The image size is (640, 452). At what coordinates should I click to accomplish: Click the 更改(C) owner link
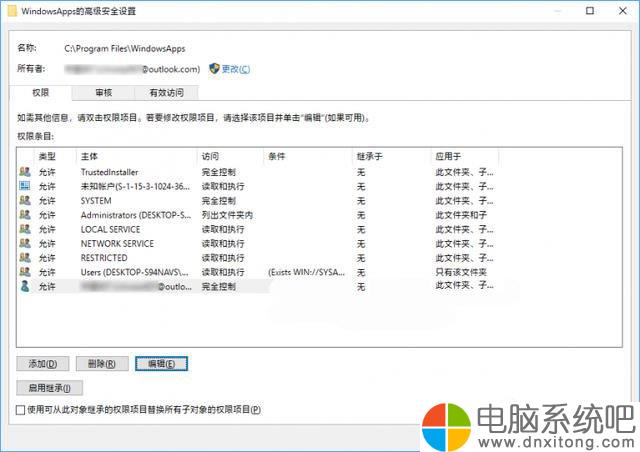pyautogui.click(x=236, y=69)
